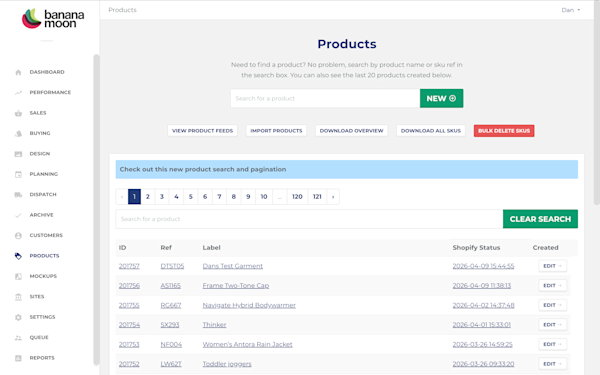Click the SX293 ref link

point(170,325)
